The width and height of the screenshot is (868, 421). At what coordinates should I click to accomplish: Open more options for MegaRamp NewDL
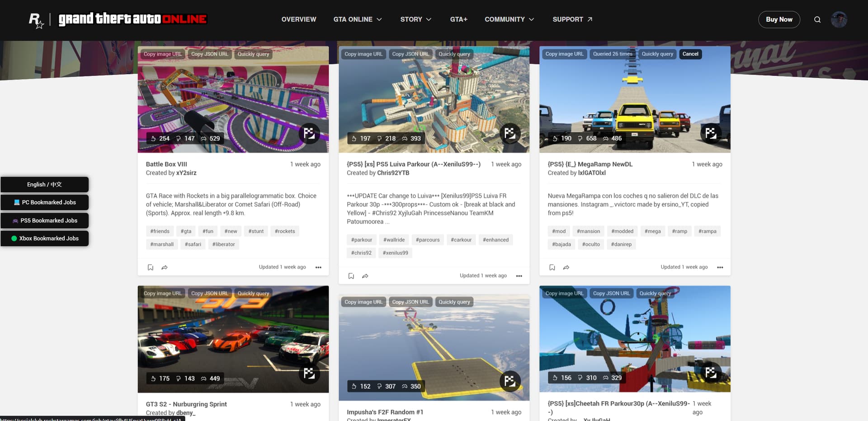click(x=720, y=267)
